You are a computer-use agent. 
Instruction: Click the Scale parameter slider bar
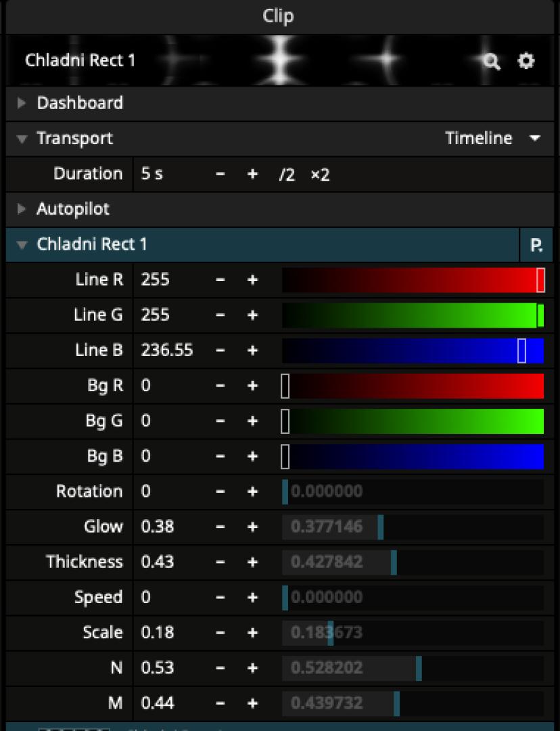point(413,632)
